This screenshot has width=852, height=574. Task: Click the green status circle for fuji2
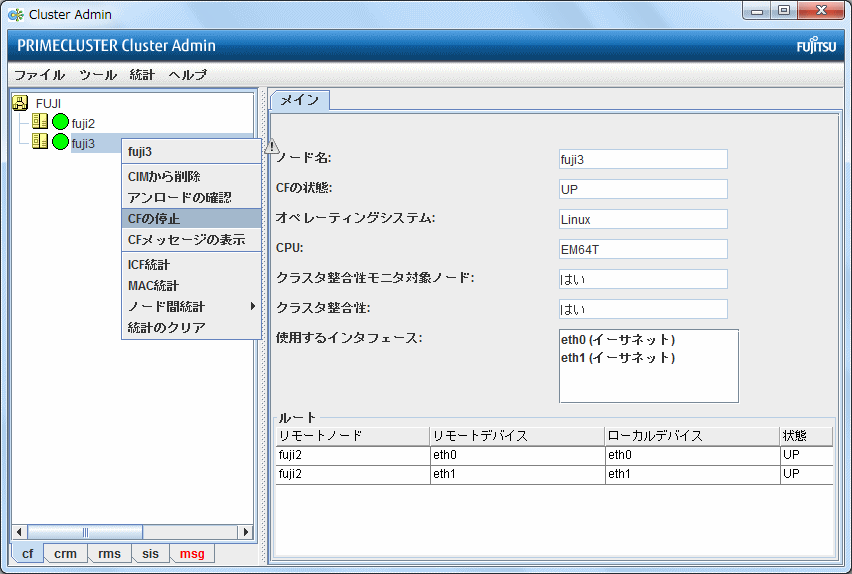coord(60,122)
